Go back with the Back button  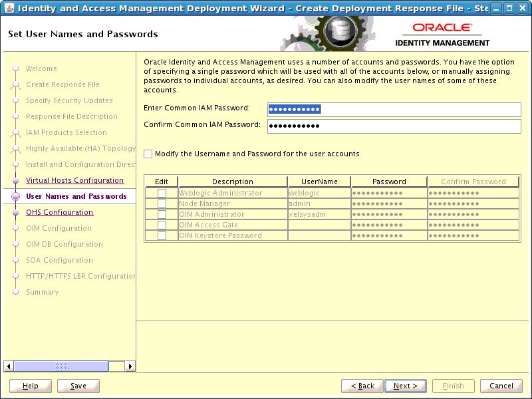pos(362,386)
